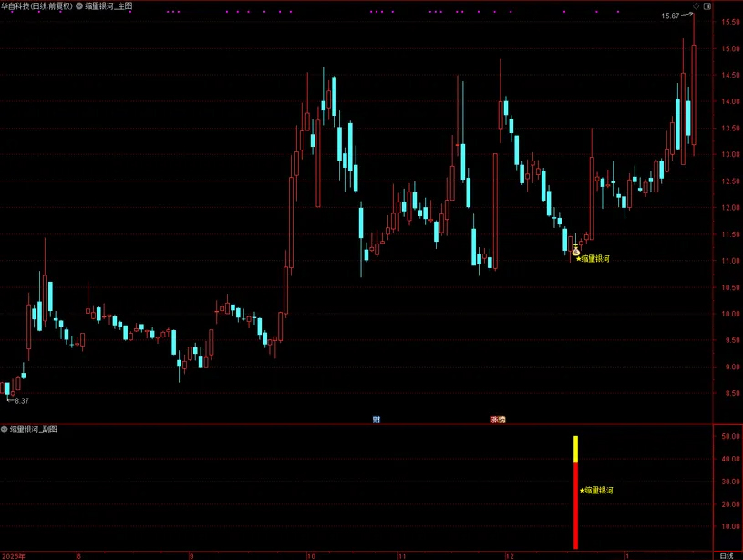The image size is (743, 560).
Task: Click month 12 on the time axis
Action: (x=510, y=555)
